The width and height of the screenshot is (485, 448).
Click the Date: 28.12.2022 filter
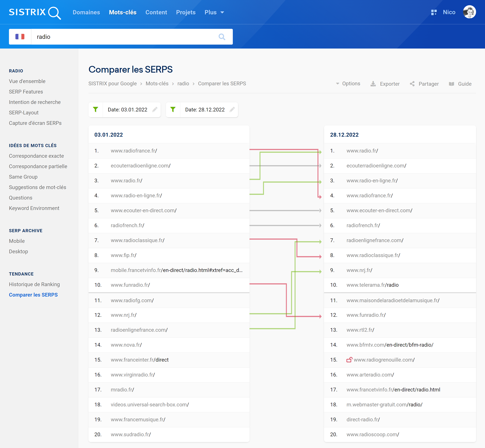coord(205,110)
